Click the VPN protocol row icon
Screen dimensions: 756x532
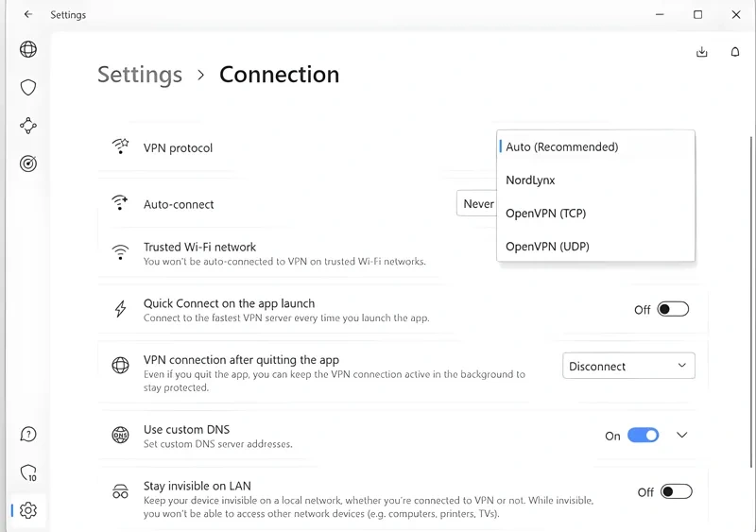coord(120,146)
